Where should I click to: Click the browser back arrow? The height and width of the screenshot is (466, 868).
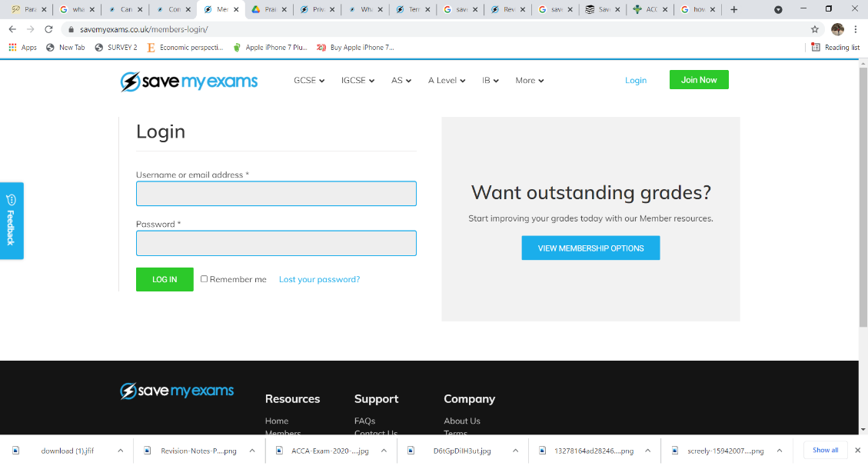click(12, 29)
